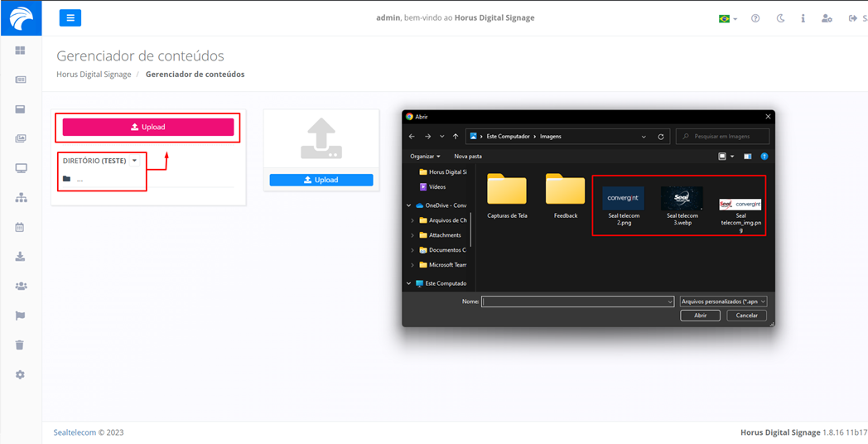Click Nova pasta in the dialog toolbar
The image size is (868, 444).
[x=468, y=156]
